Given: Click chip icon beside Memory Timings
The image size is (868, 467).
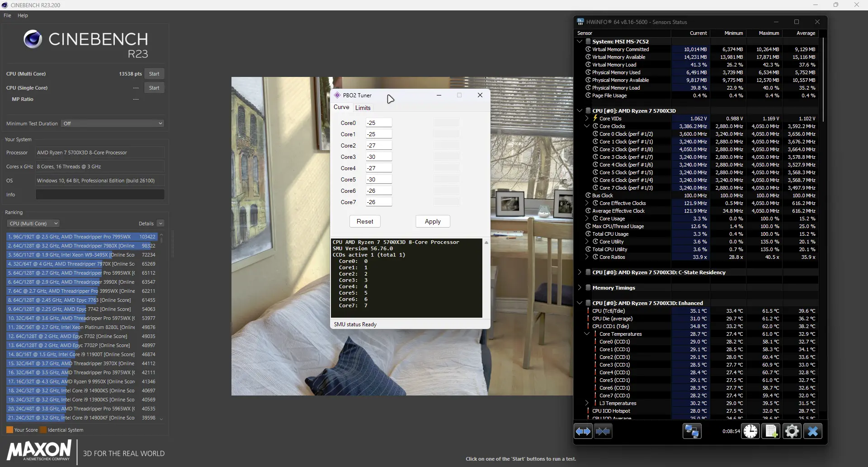Looking at the screenshot, I should click(x=588, y=287).
